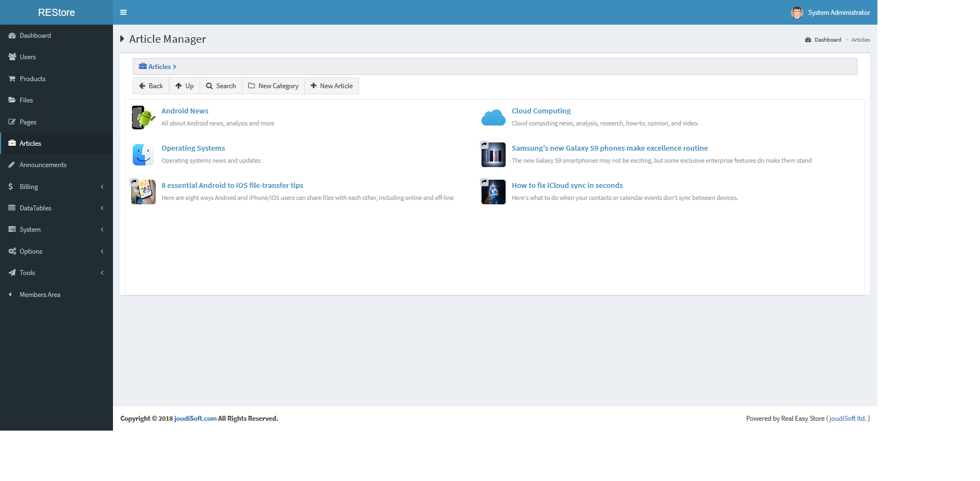
Task: Click the Articles label in top-right breadcrumb
Action: coord(860,40)
